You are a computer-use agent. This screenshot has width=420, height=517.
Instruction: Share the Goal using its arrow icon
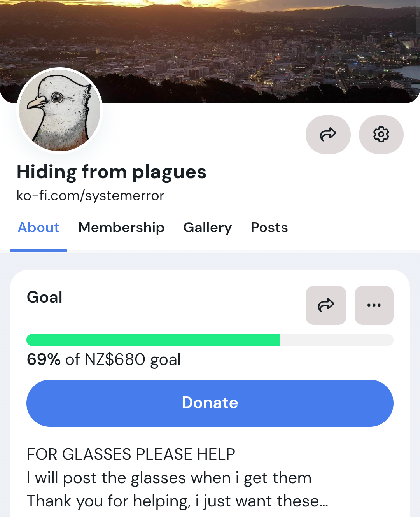[326, 305]
